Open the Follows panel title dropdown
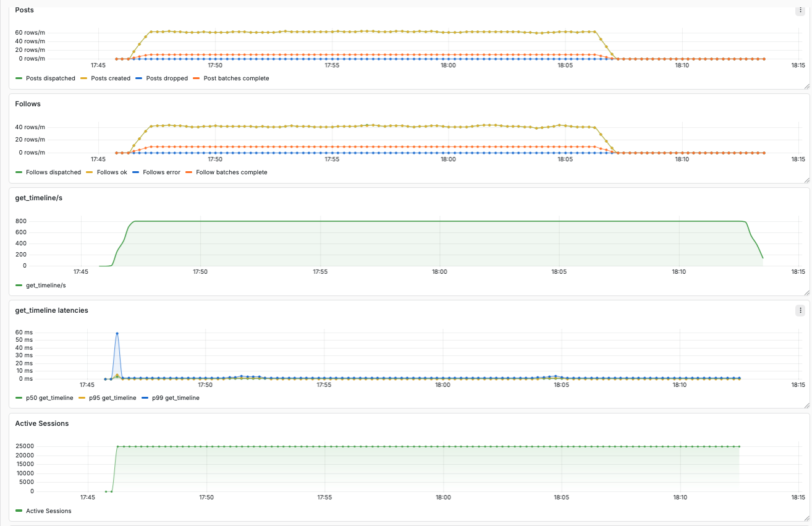 tap(27, 104)
